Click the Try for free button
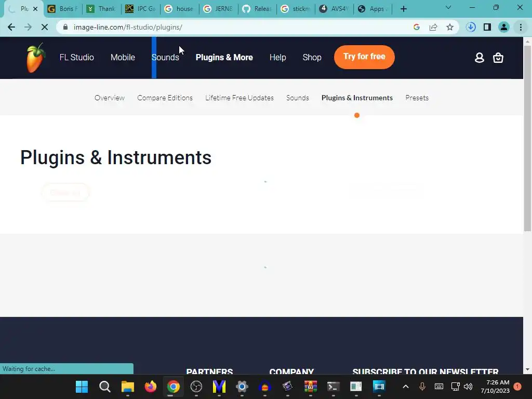 (364, 57)
